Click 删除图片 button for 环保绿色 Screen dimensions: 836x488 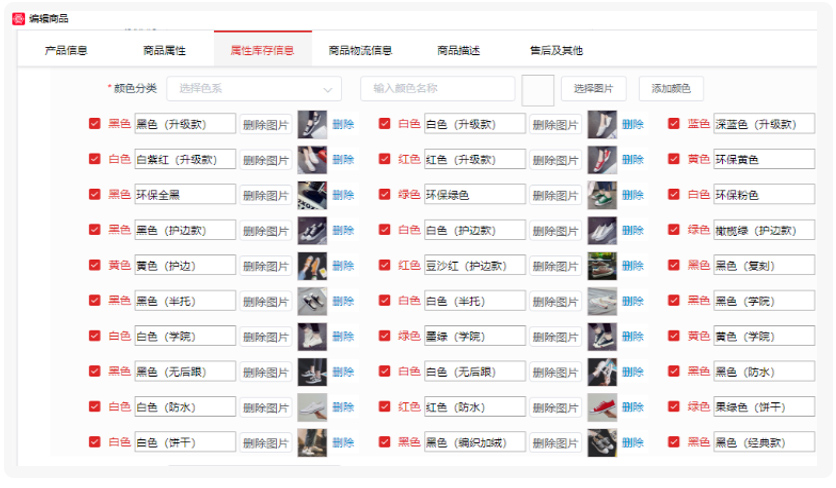pos(556,195)
